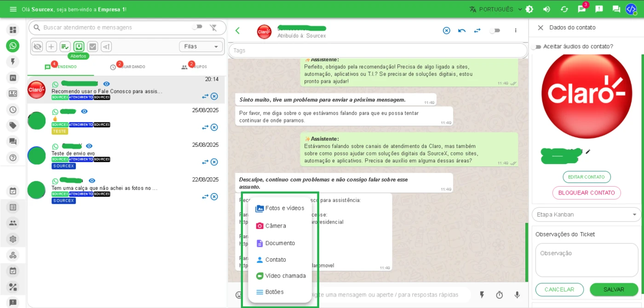Close the ticket from chat header
The image size is (644, 308).
pos(446,31)
